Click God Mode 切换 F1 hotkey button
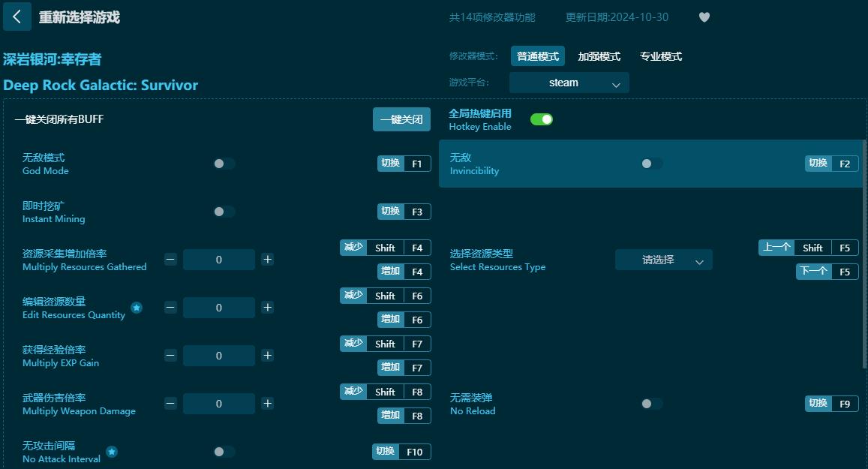 point(404,164)
